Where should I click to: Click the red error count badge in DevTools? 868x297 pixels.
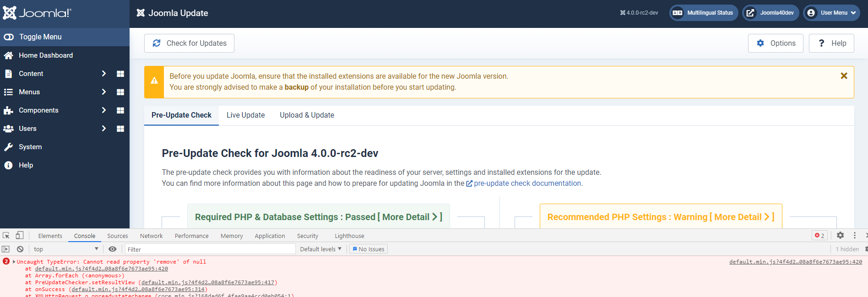(x=819, y=236)
